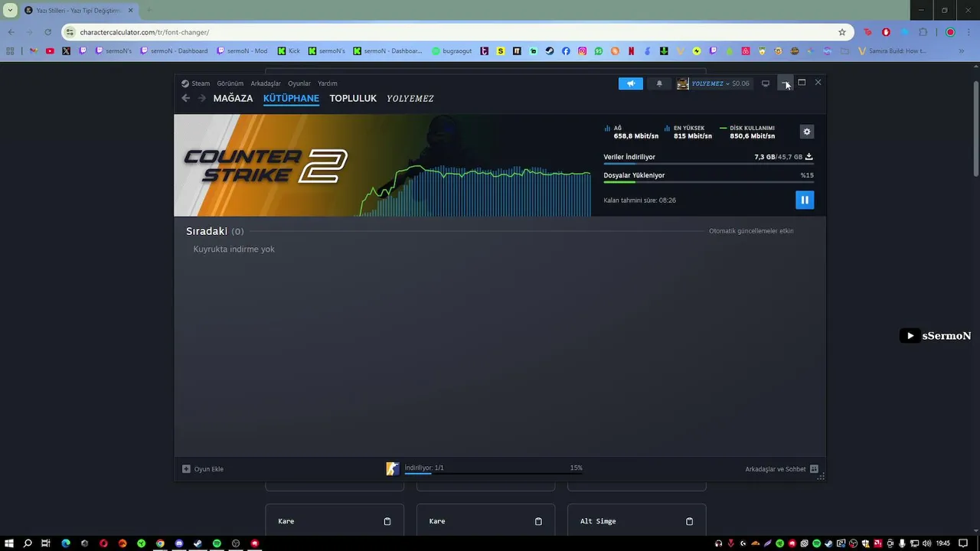
Task: Open the apps grid in bookmarks bar
Action: coord(10,51)
